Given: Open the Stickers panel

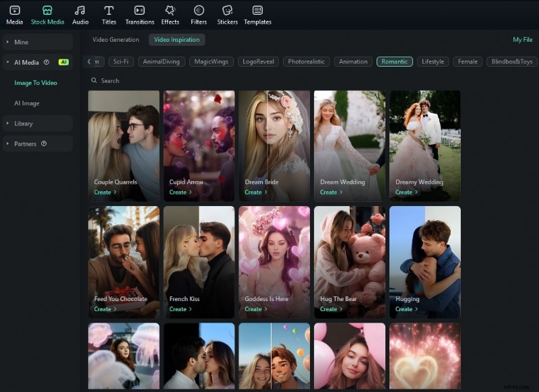Looking at the screenshot, I should coord(226,14).
